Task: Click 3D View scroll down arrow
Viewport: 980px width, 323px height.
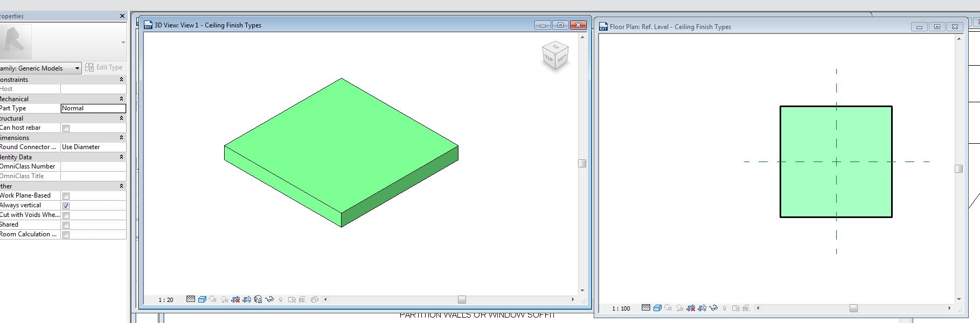Action: 582,291
